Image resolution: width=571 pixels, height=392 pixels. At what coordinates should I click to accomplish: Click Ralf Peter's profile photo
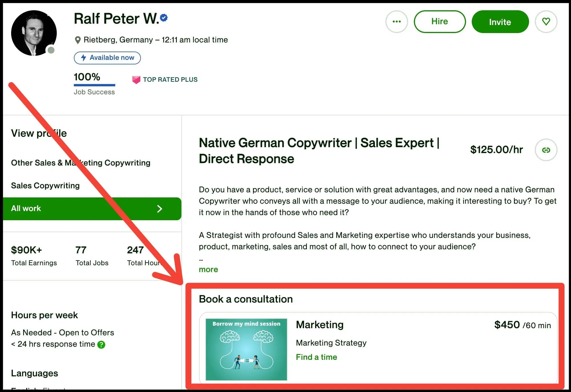pyautogui.click(x=34, y=33)
